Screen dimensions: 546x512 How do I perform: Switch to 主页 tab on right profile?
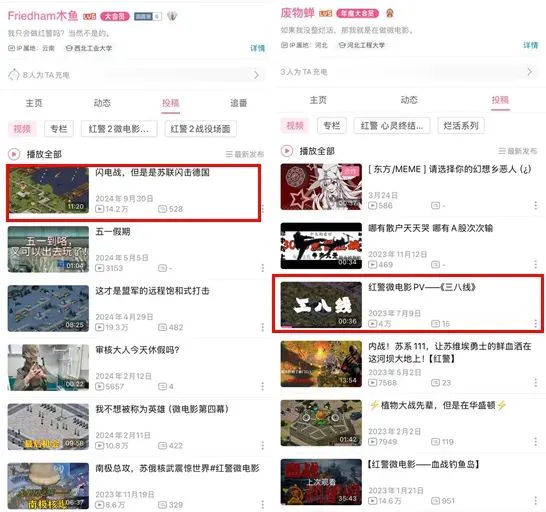tap(318, 100)
